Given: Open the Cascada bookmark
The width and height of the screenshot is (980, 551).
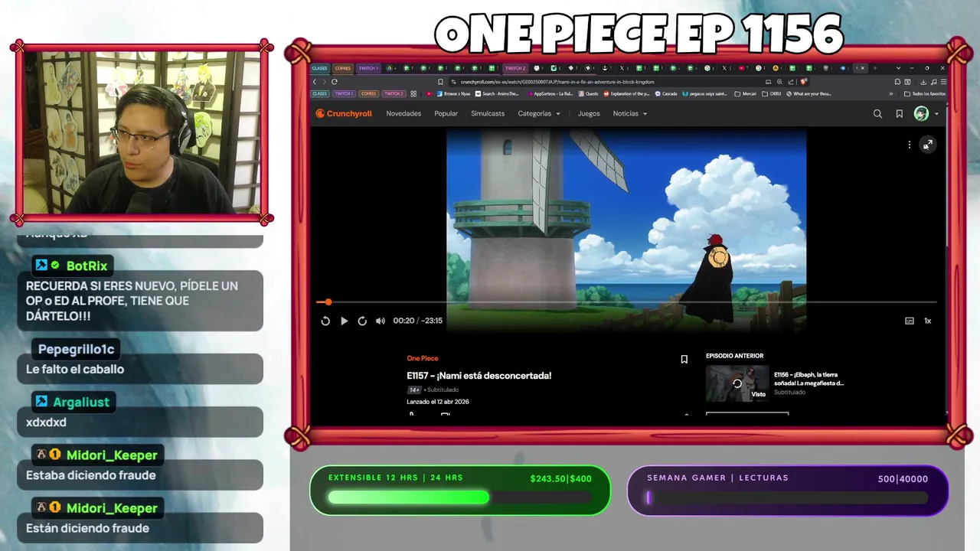Looking at the screenshot, I should 666,93.
